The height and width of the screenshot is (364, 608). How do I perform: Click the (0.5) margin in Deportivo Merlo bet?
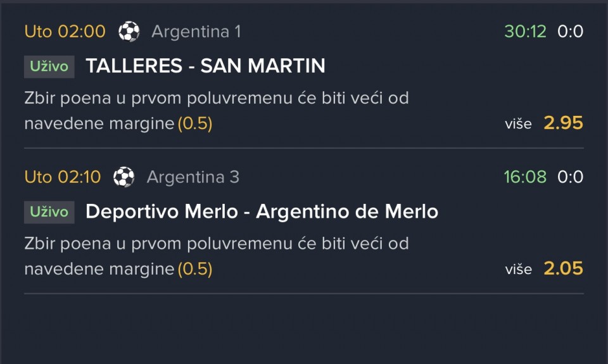point(195,269)
